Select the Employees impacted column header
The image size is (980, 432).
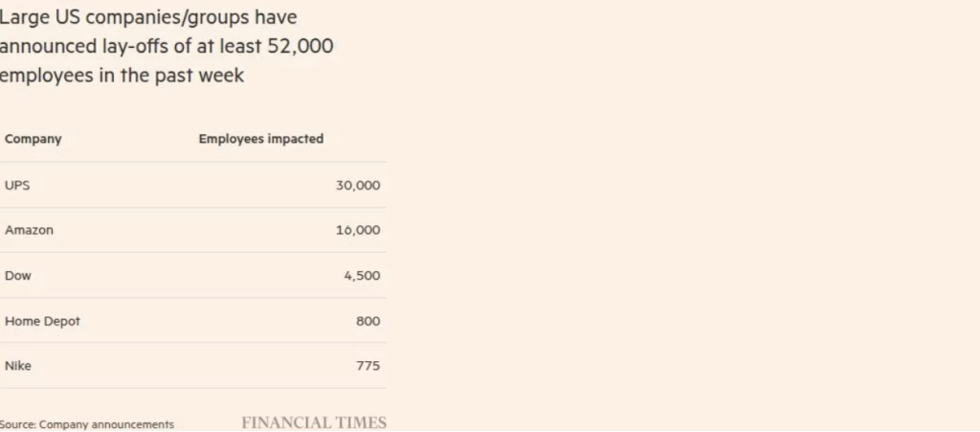tap(261, 139)
